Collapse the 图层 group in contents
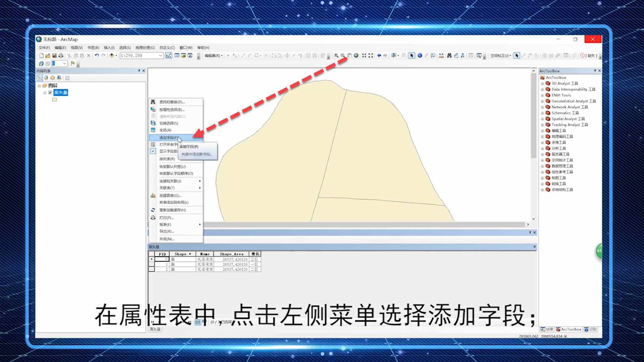 click(x=39, y=86)
